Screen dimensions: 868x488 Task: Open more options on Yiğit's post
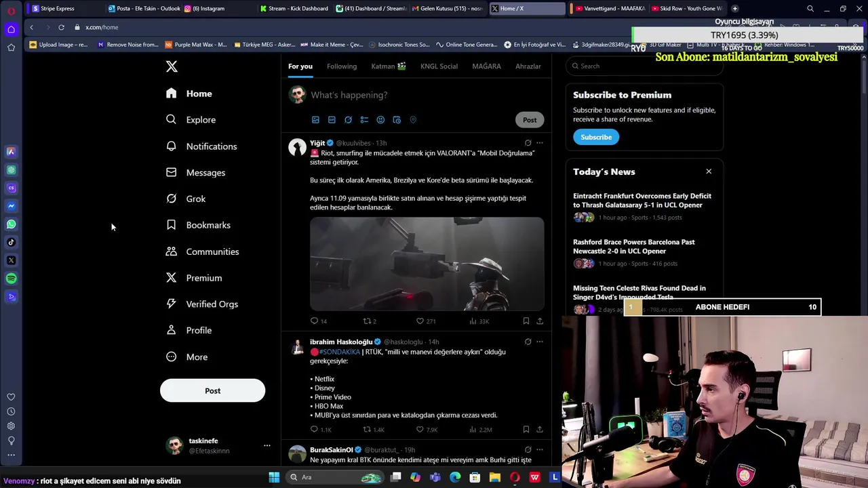tap(540, 143)
